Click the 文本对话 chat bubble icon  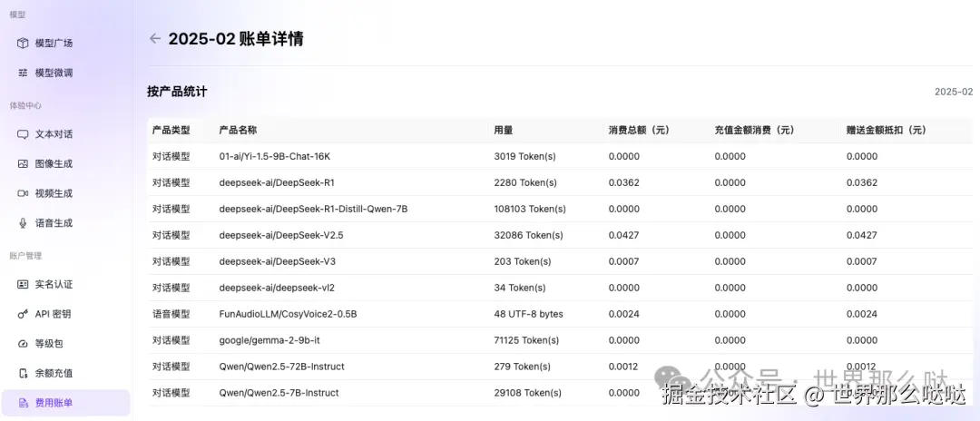pos(23,134)
